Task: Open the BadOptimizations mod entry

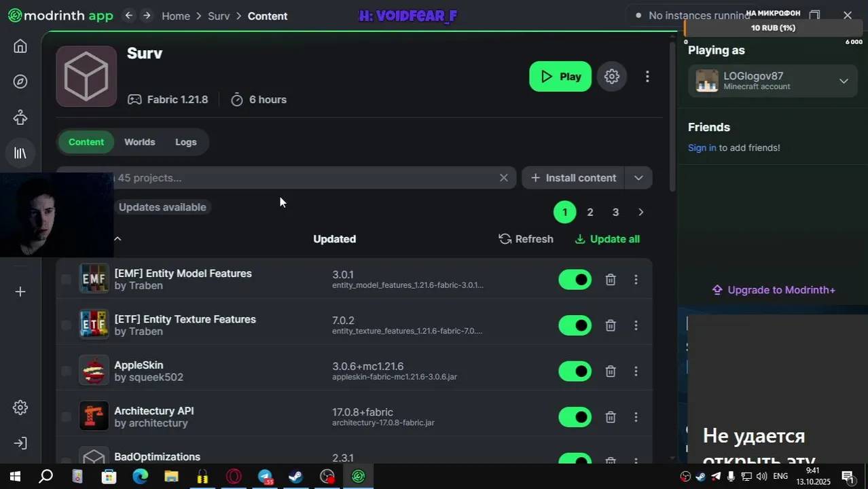Action: (x=157, y=457)
